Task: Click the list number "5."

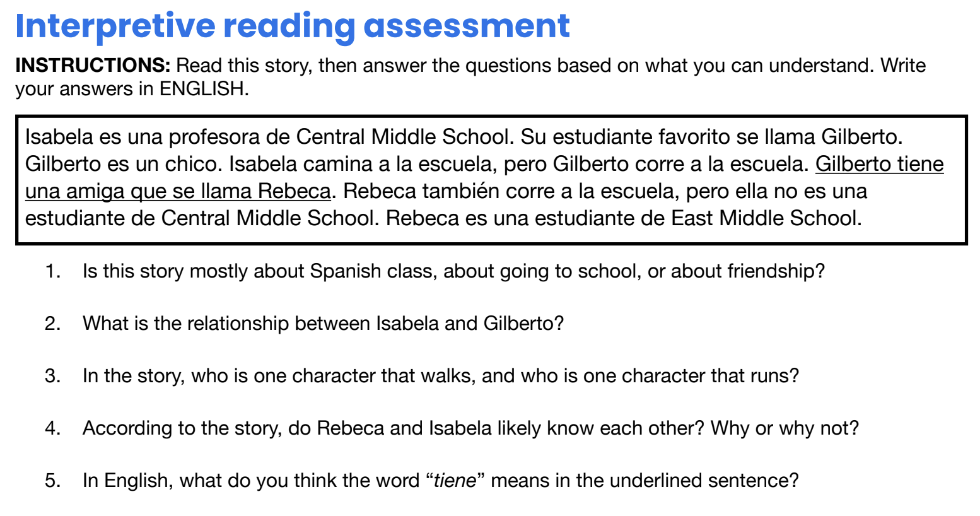Action: point(53,481)
